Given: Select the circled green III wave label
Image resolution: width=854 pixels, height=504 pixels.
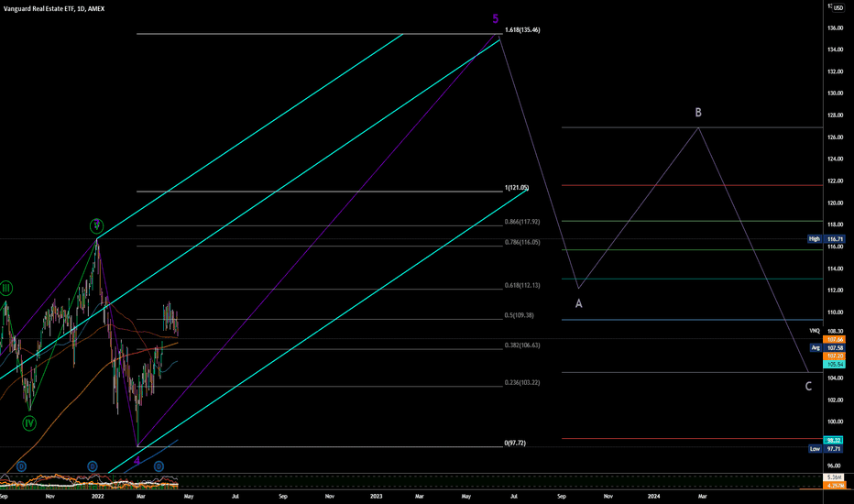Looking at the screenshot, I should [6, 289].
